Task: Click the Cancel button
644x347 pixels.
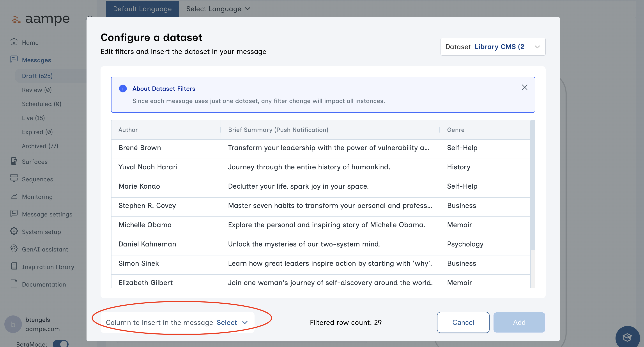Action: 463,322
